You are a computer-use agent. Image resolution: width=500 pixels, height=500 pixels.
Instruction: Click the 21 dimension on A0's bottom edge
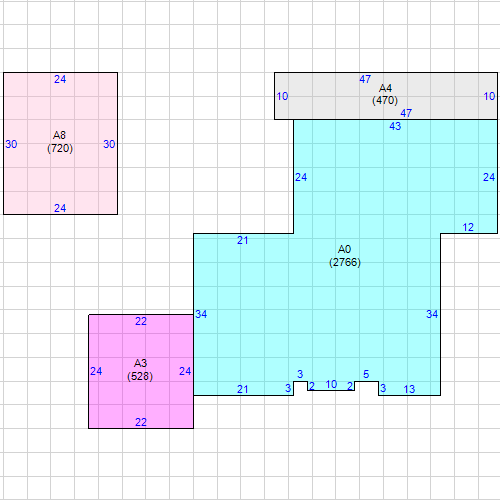pyautogui.click(x=242, y=389)
